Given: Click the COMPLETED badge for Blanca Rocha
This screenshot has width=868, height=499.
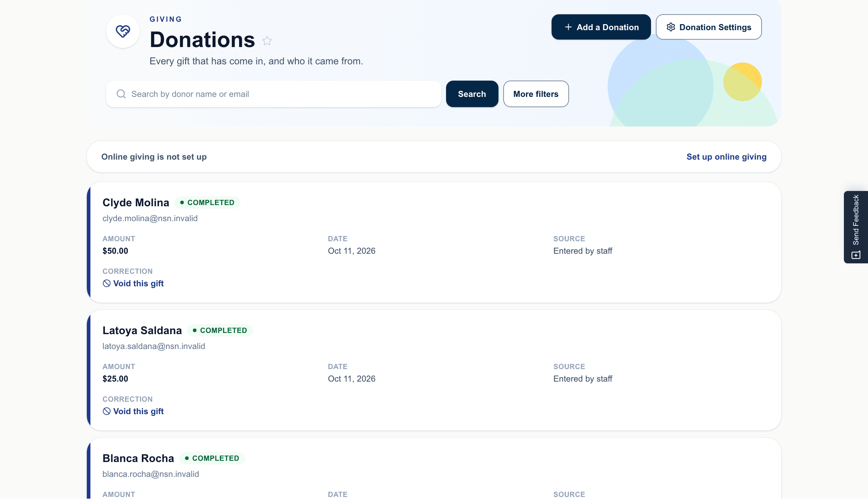Looking at the screenshot, I should coord(212,458).
